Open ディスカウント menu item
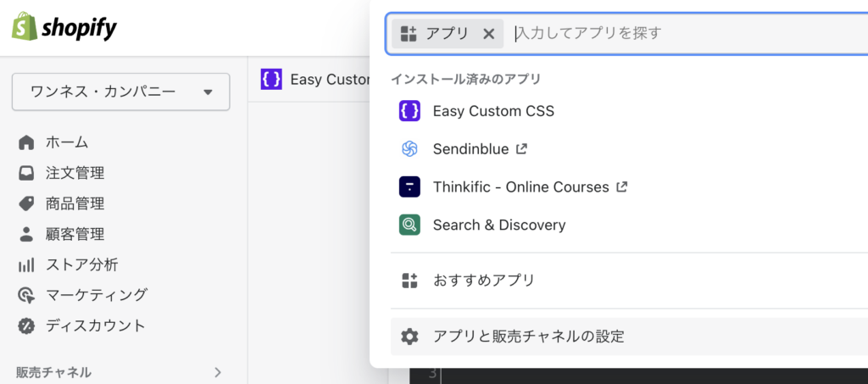This screenshot has height=384, width=868. (x=95, y=326)
